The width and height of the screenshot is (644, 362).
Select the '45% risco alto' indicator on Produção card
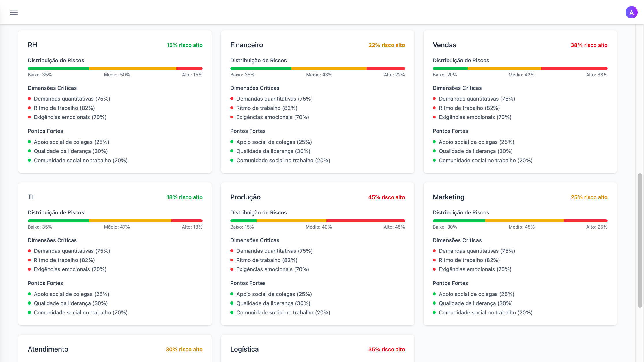(387, 197)
